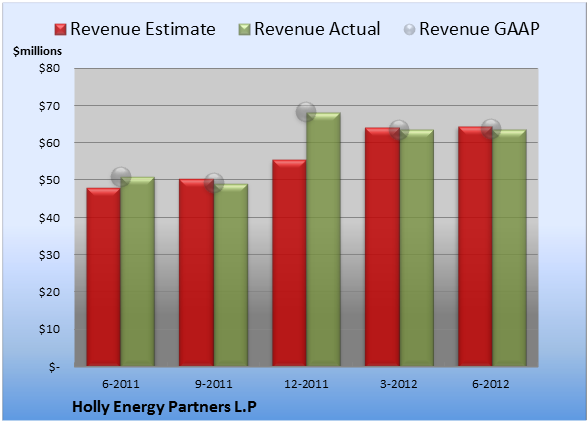Select the Revenue GAAP legend label
This screenshot has height=422, width=588.
480,29
